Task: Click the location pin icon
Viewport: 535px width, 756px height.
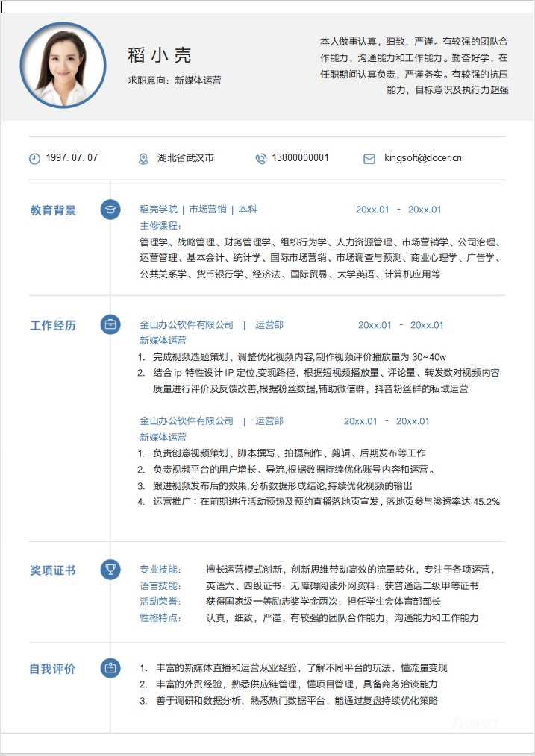Action: pyautogui.click(x=143, y=159)
